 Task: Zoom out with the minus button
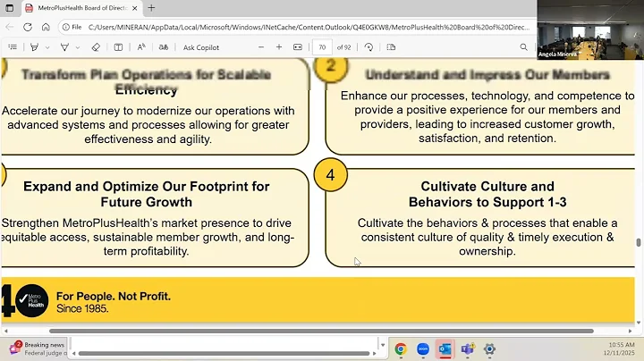tap(261, 47)
